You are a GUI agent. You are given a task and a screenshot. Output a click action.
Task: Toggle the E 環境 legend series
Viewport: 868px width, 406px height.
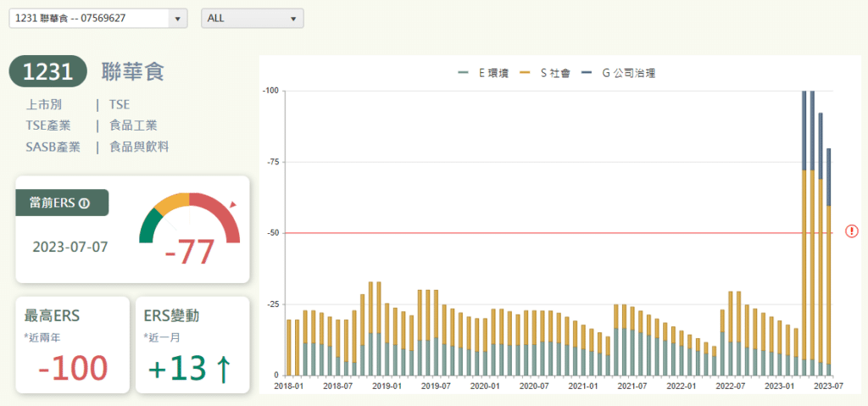tap(483, 74)
